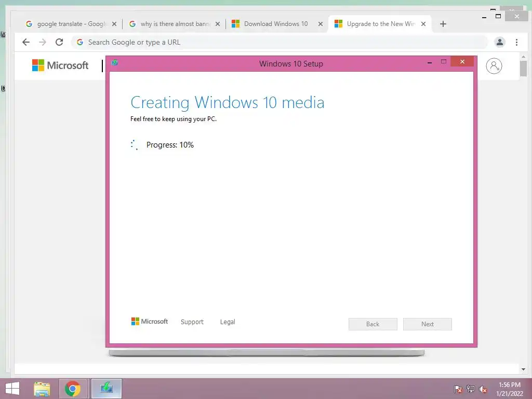Click Chrome forward arrow
Screen dimensions: 532x399
click(43, 42)
